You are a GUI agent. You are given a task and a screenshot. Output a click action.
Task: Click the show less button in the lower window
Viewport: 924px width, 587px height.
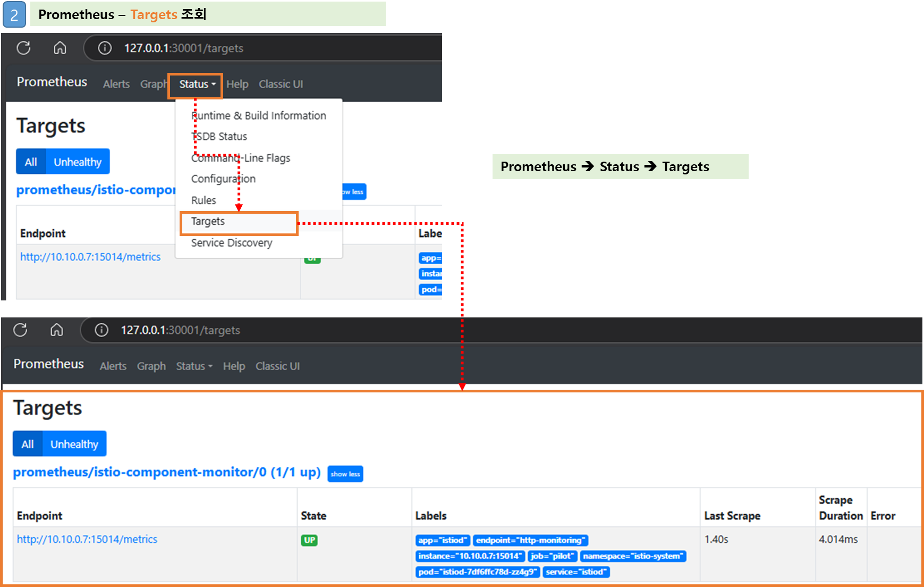coord(345,474)
